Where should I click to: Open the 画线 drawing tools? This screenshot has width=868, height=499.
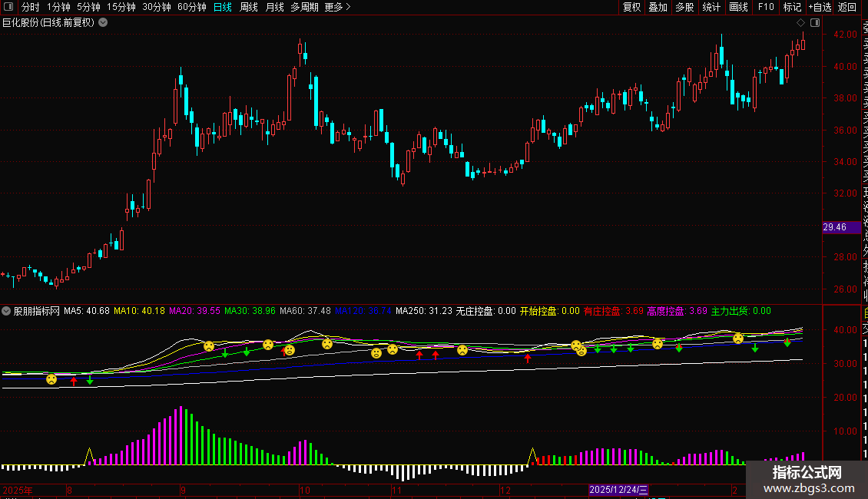pos(738,7)
